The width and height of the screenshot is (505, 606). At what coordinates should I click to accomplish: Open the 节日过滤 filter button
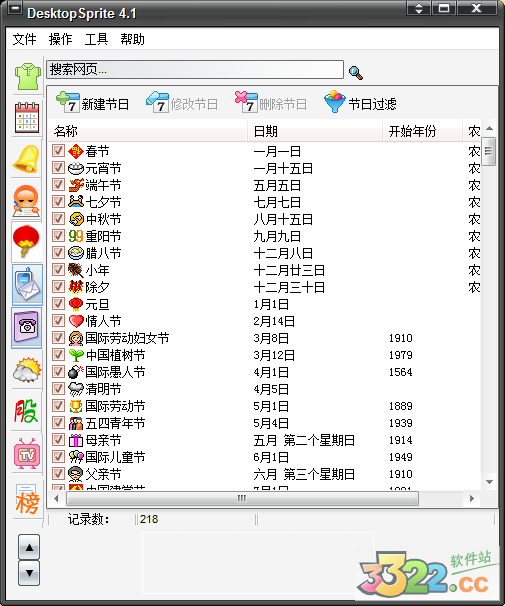tap(360, 102)
